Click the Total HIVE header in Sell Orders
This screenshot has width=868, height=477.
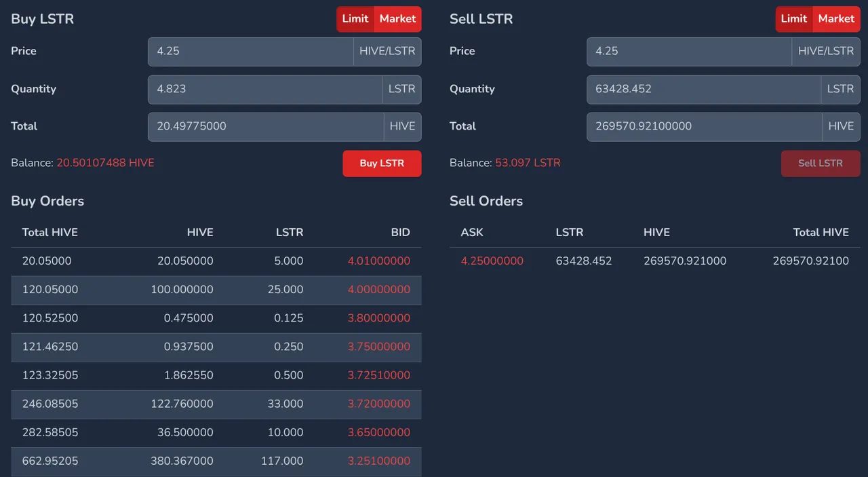[821, 232]
